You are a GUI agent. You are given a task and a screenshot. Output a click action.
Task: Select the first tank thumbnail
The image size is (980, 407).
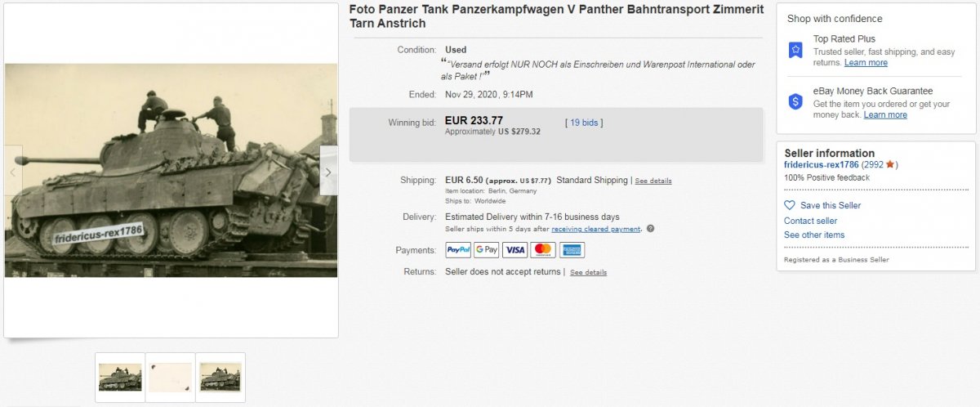(120, 378)
